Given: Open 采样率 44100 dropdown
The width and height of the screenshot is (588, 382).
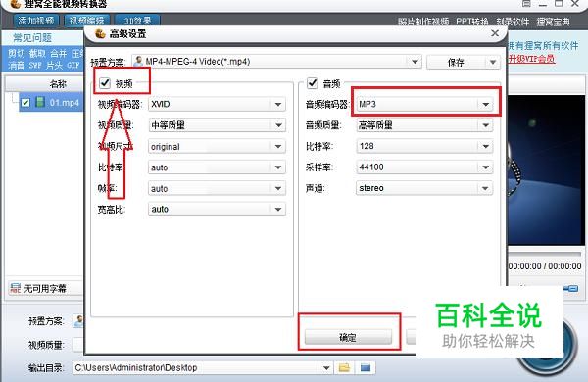Looking at the screenshot, I should point(424,167).
